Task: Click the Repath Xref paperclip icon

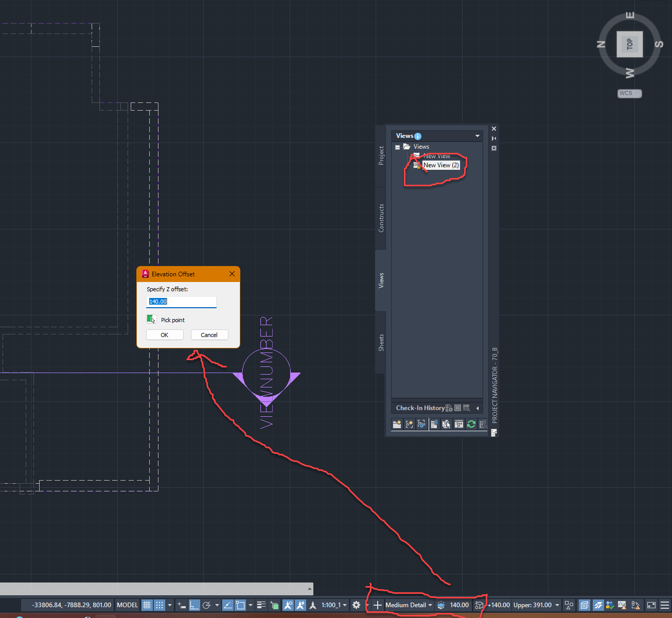Action: click(434, 424)
